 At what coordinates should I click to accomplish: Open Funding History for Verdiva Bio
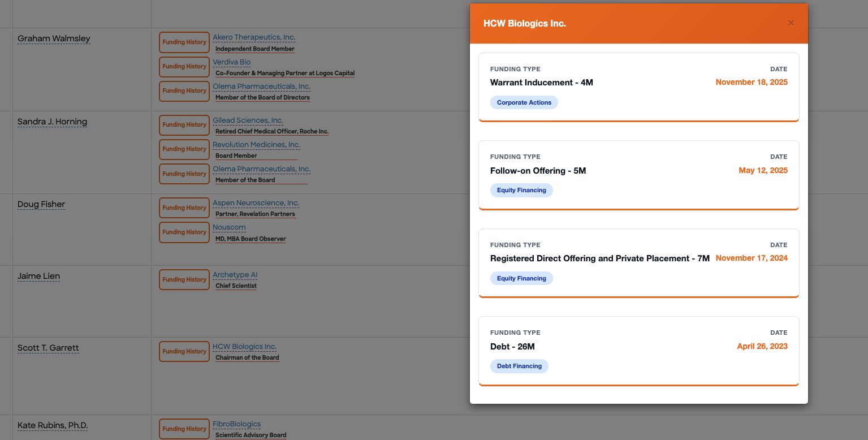[x=184, y=67]
